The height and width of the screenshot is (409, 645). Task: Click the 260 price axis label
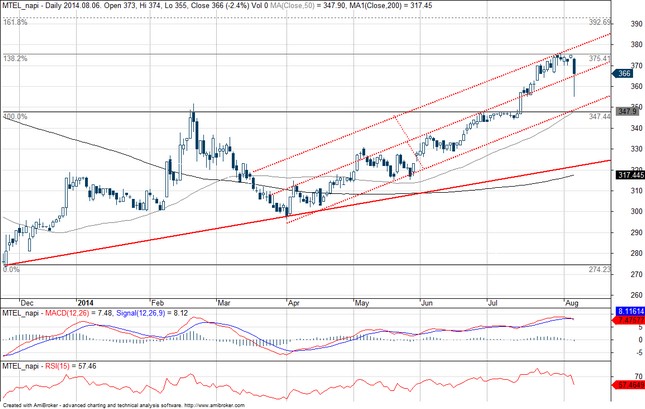[636, 295]
